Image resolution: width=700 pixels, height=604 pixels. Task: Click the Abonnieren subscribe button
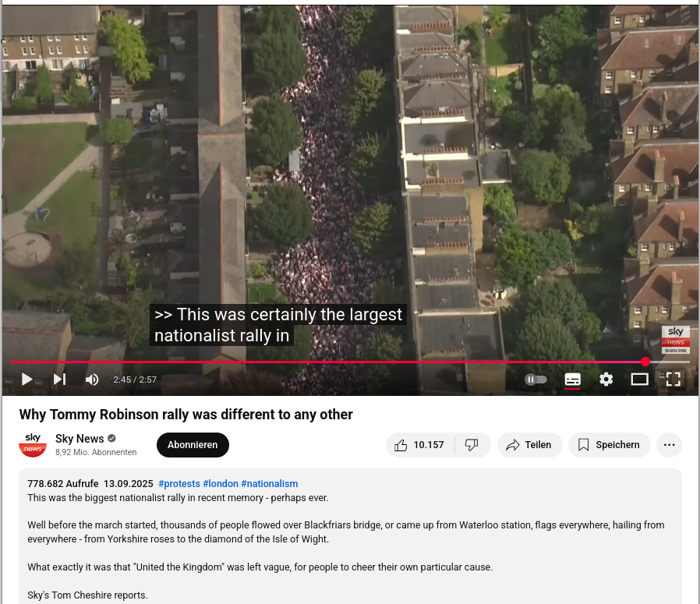coord(193,445)
